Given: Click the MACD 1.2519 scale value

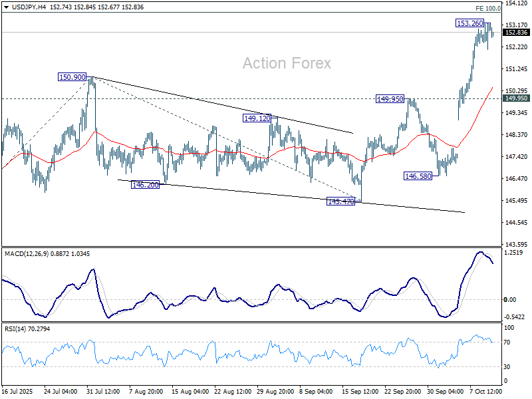Looking at the screenshot, I should [x=514, y=253].
